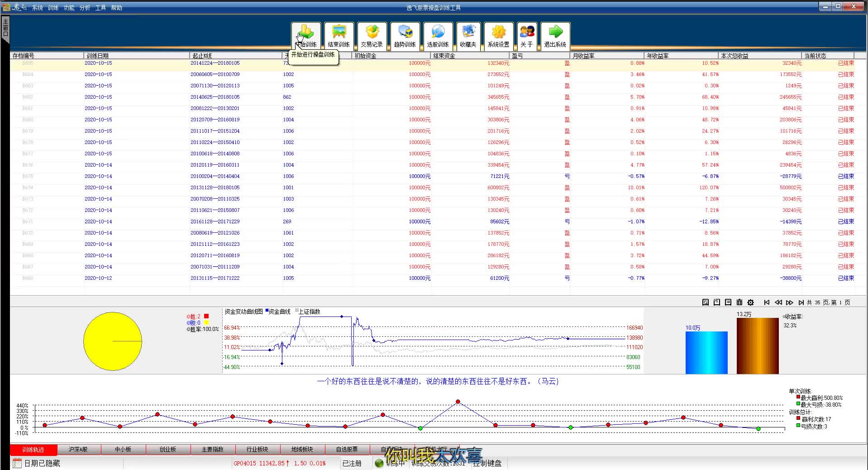868x470 pixels.
Task: Sort by the 初始资金 column header
Action: pyautogui.click(x=391, y=56)
